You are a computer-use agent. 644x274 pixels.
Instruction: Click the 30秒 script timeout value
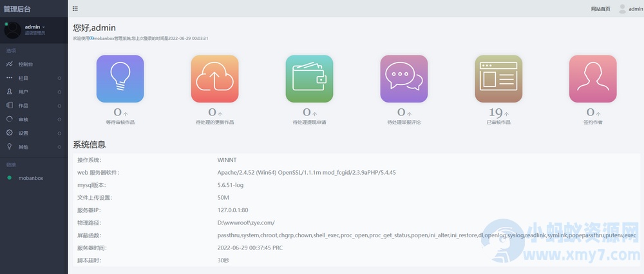point(223,260)
